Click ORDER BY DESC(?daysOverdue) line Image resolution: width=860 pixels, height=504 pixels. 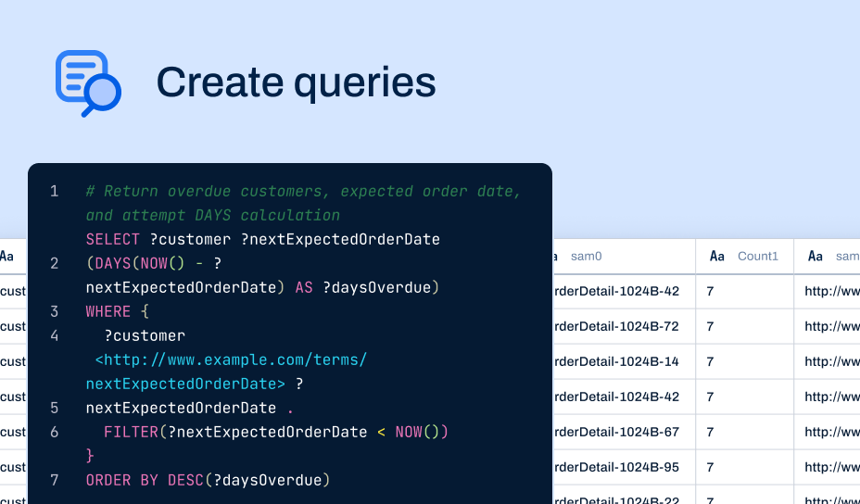(x=209, y=481)
